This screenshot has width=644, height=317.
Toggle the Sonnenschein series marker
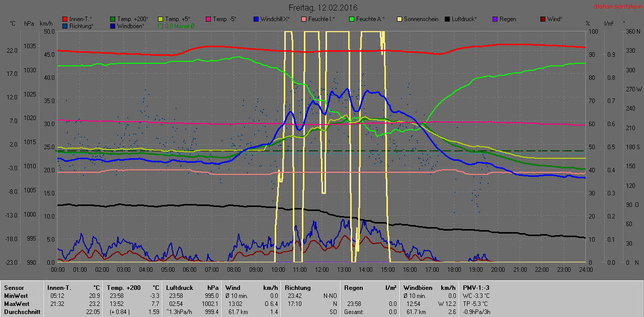pyautogui.click(x=399, y=19)
